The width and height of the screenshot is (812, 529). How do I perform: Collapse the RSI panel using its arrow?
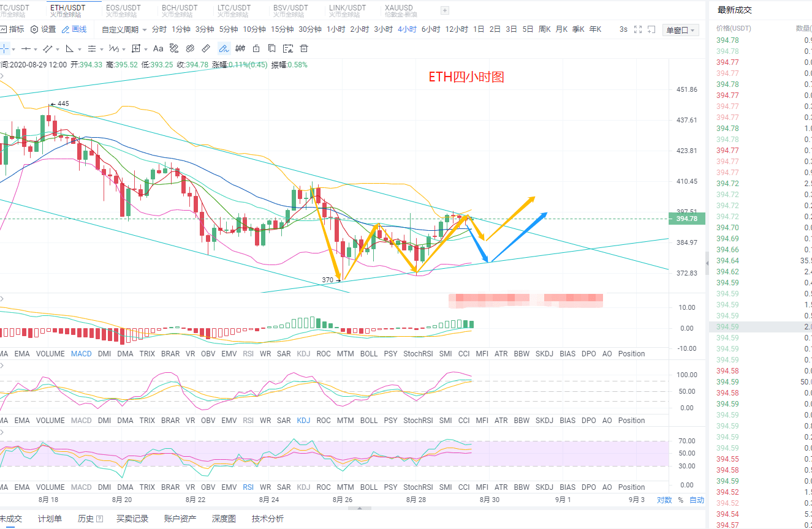[2, 432]
